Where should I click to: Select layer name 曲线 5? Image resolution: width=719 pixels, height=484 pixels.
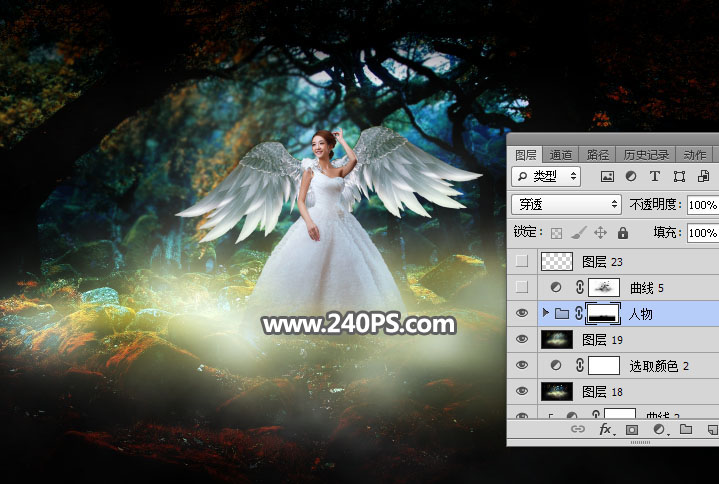[647, 288]
